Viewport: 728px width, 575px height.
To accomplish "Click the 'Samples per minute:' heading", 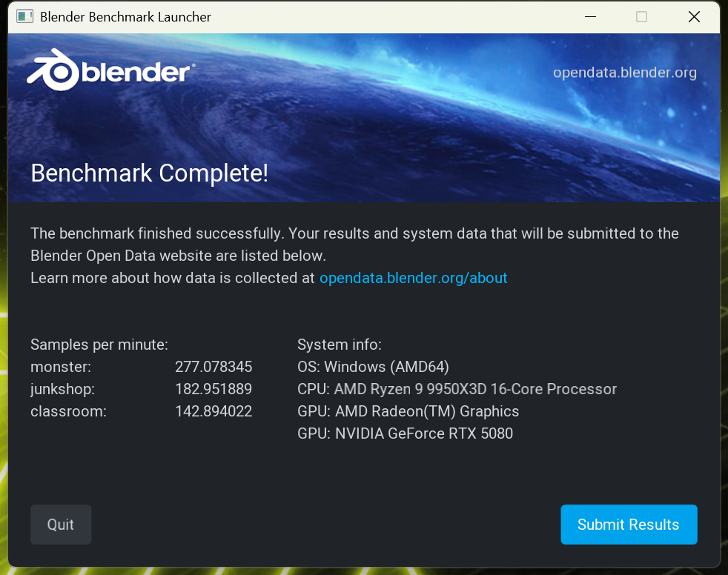I will (x=99, y=345).
